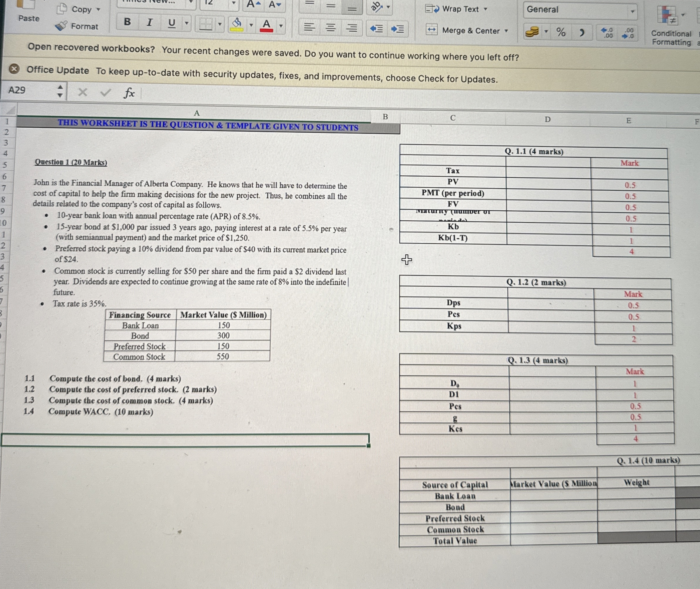700x589 pixels.
Task: Click the Format painter brush icon
Action: coord(61,26)
